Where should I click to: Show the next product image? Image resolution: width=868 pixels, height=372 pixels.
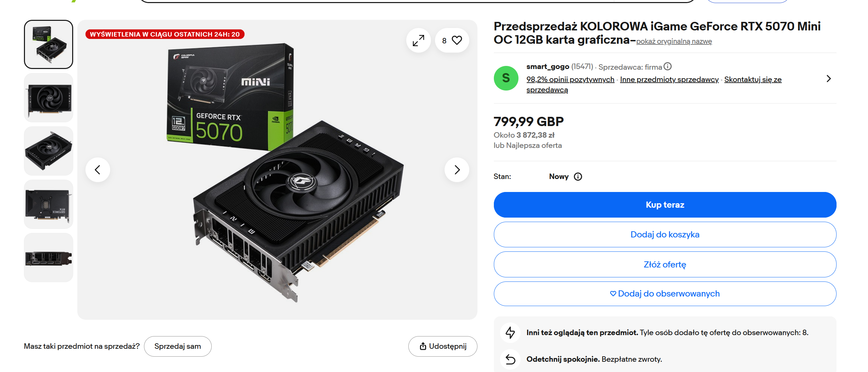[x=457, y=170]
